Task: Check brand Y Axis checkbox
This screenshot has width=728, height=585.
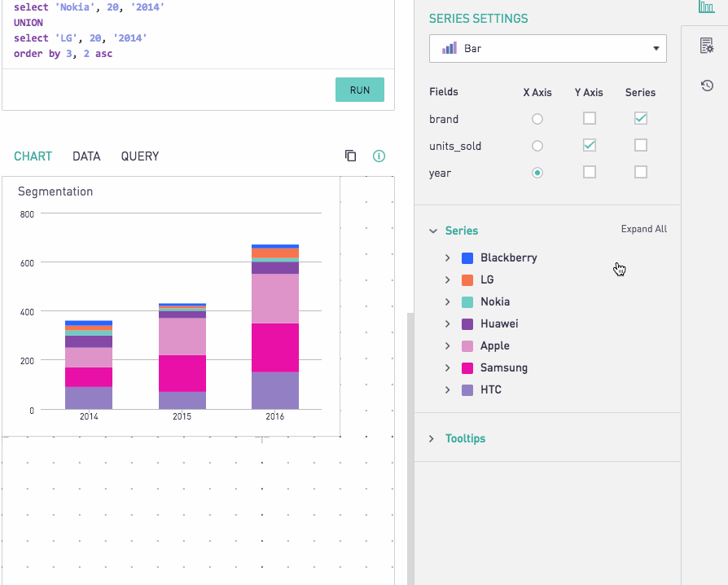Action: (590, 118)
